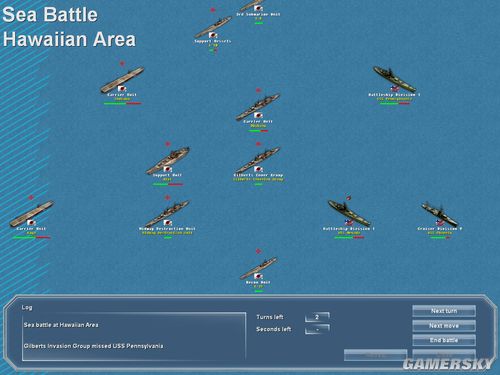Click Japanese flag of Support Unit
This screenshot has height=375, width=500.
point(168,169)
